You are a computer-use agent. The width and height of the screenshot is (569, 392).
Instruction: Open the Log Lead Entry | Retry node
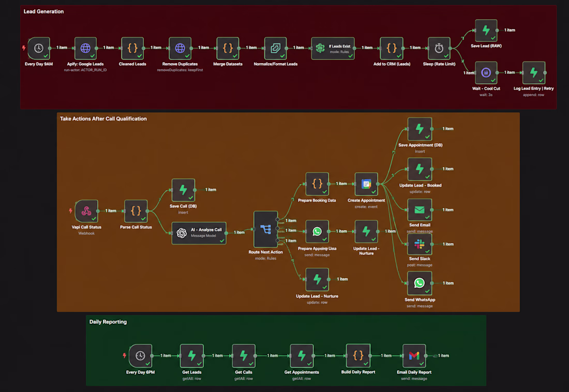pos(534,73)
